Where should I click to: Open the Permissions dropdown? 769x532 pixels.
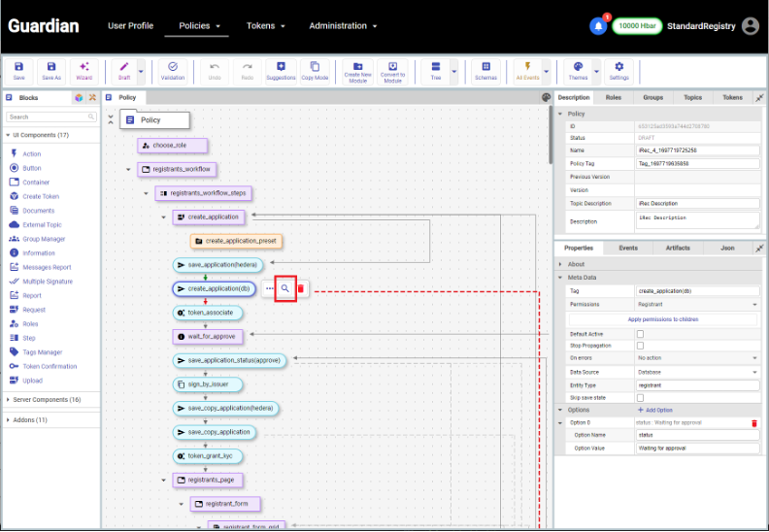697,304
